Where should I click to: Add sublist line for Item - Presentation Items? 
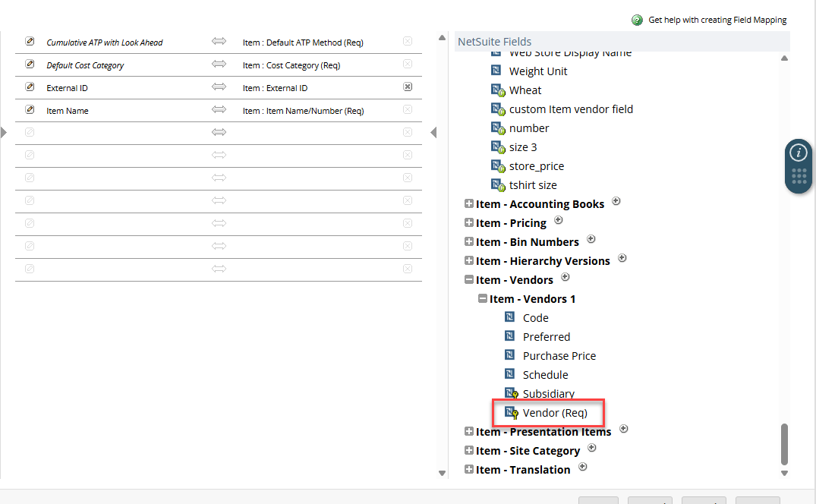624,429
